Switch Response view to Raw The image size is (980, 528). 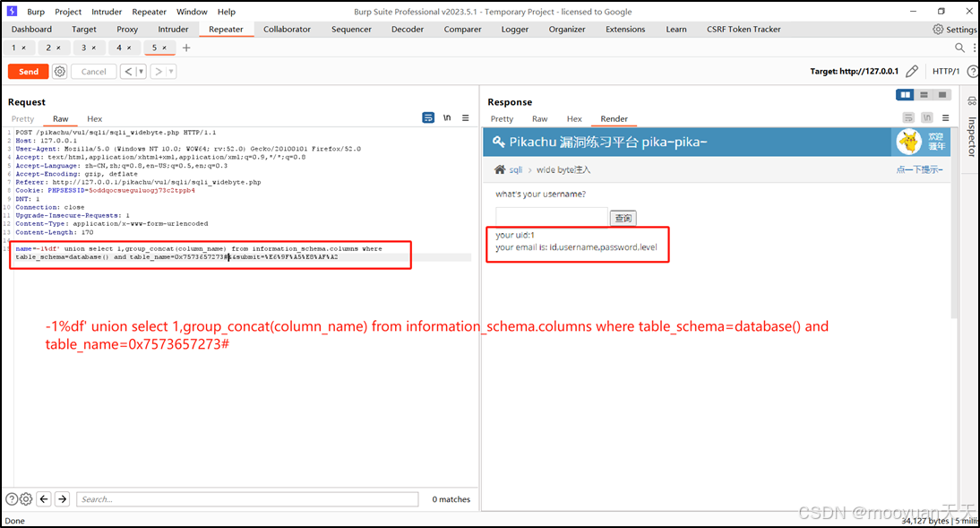point(539,119)
